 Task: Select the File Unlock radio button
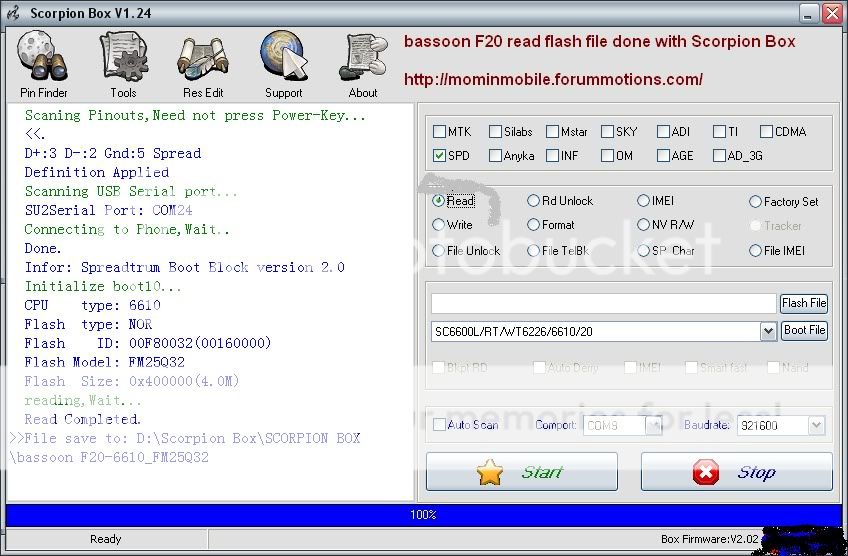[438, 250]
